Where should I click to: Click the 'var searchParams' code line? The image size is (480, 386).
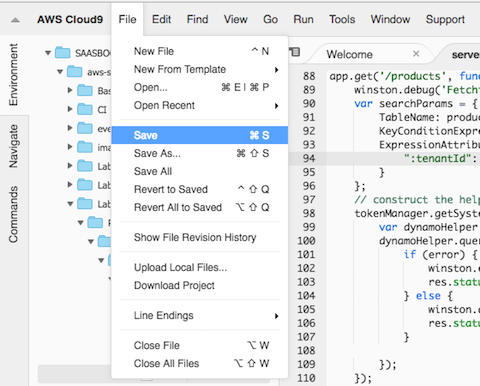[x=416, y=104]
